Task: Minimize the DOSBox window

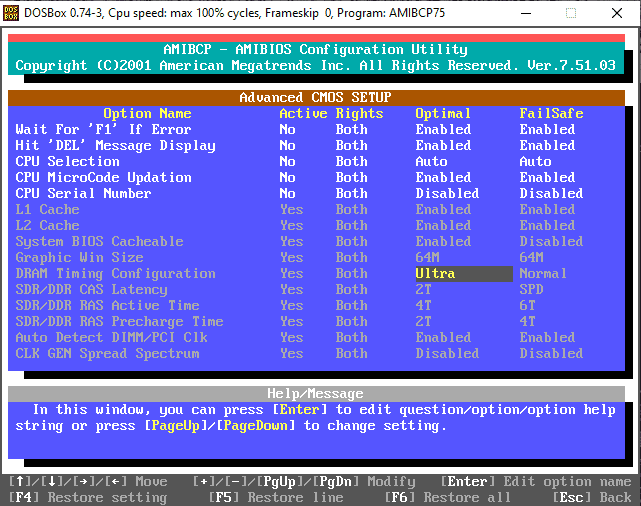Action: [526, 13]
